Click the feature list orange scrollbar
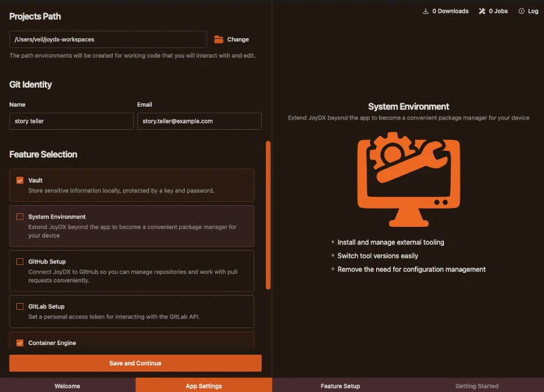Screen dimensions: 544x392 pos(268,215)
